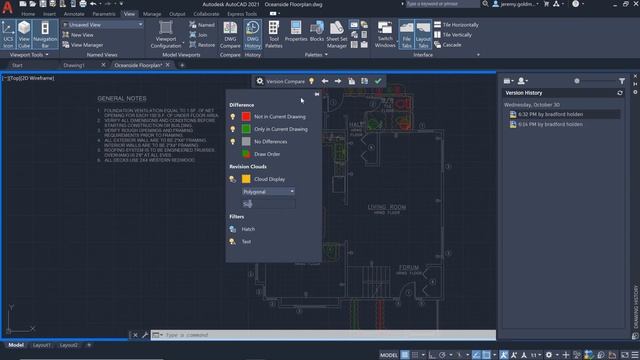The width and height of the screenshot is (640, 360).
Task: Open the Collaborate ribbon tab
Action: [206, 14]
